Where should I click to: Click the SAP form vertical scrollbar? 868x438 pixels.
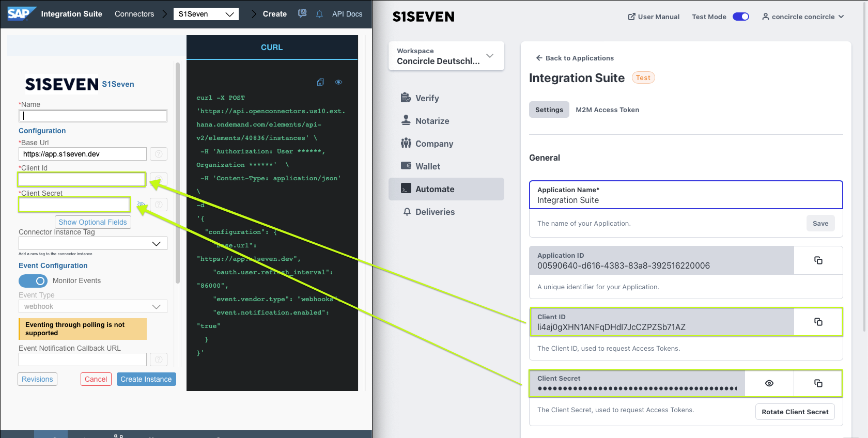point(178,173)
